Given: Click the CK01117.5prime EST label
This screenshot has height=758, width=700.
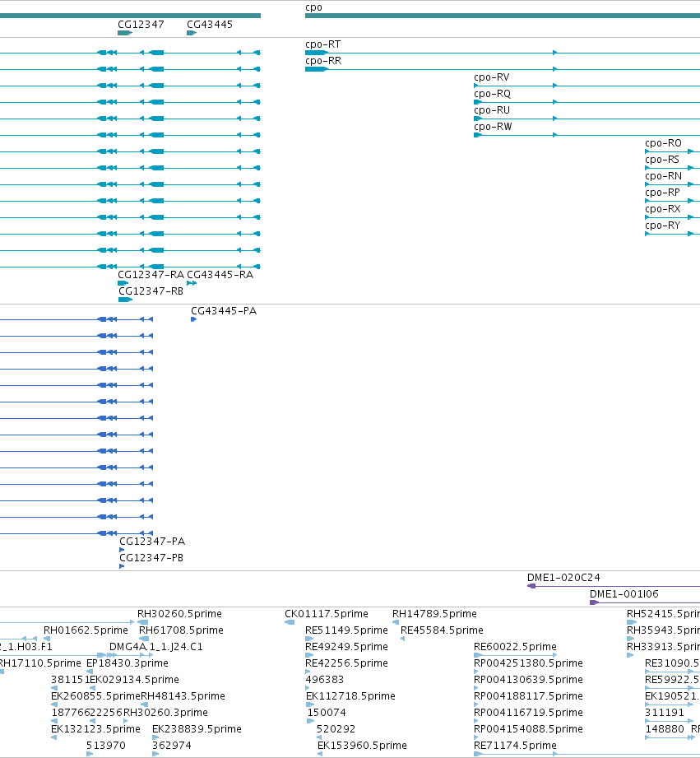Looking at the screenshot, I should (326, 614).
